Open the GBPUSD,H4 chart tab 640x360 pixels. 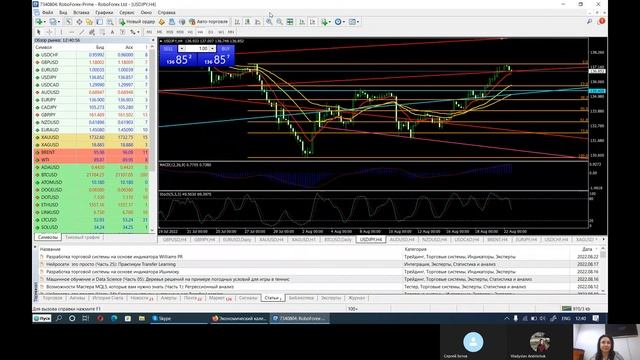(x=175, y=240)
